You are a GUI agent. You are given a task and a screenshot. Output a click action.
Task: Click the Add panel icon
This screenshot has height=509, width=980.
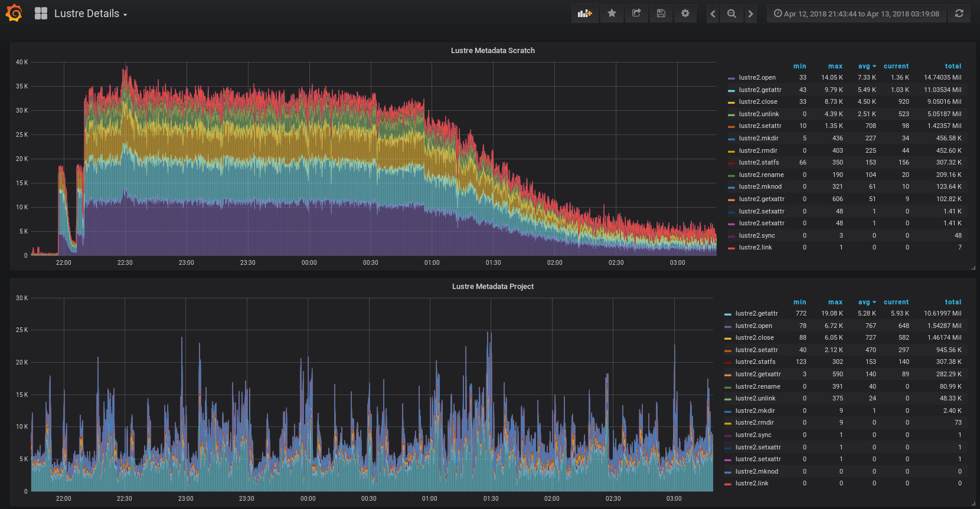tap(584, 14)
